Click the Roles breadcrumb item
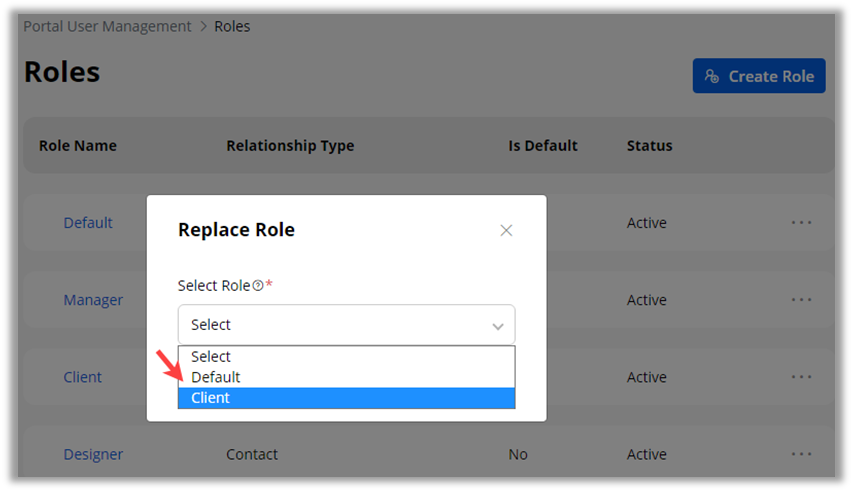The height and width of the screenshot is (491, 853). coord(232,26)
